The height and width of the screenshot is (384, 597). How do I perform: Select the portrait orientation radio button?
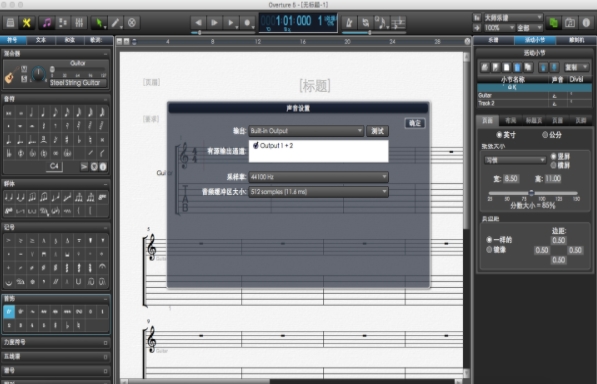point(553,156)
